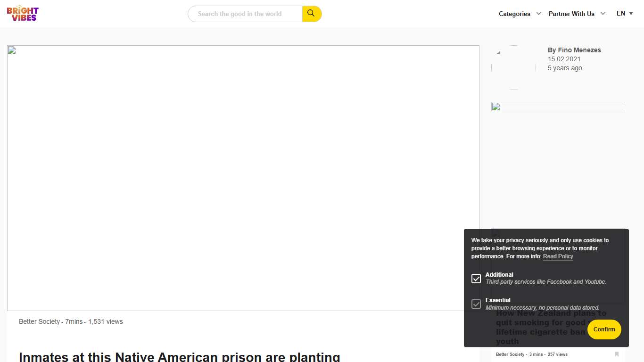Visit author Fino Menezes' page
644x362 pixels.
pyautogui.click(x=574, y=50)
